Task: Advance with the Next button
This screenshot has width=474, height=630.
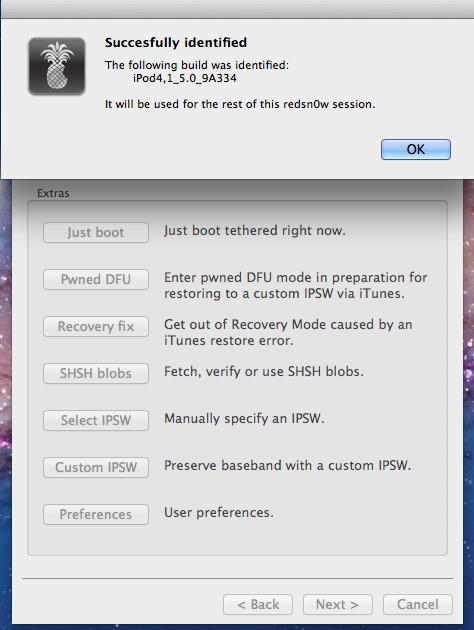Action: tap(337, 605)
